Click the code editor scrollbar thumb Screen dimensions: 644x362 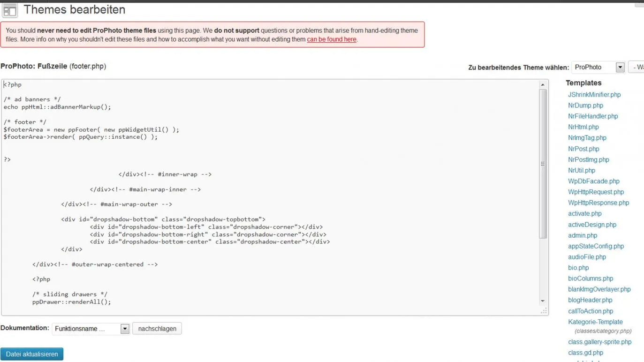coord(543,164)
